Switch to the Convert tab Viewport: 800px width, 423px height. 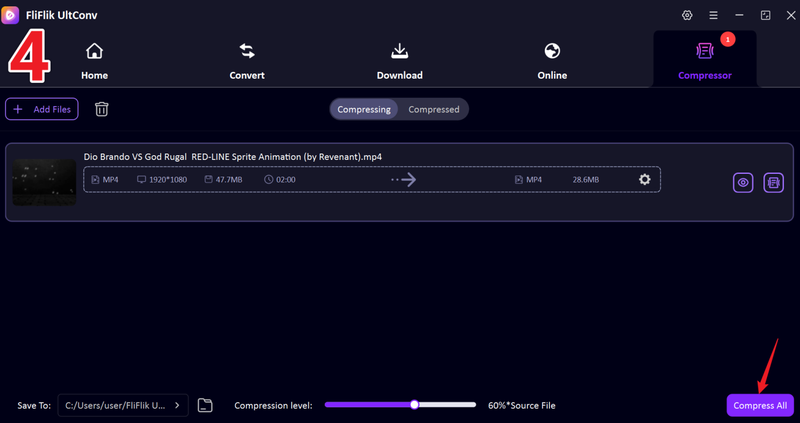point(247,61)
